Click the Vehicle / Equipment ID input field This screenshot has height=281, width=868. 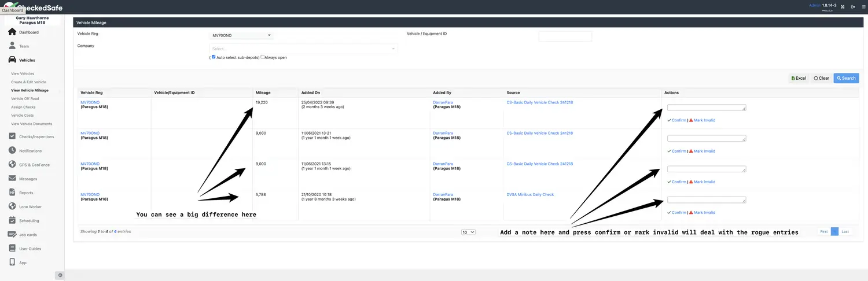565,36
